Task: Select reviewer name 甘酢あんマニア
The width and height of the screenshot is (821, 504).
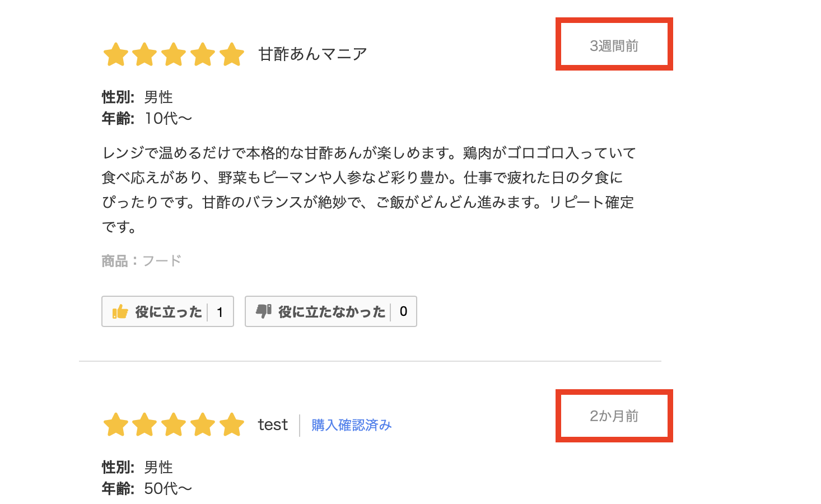Action: (312, 54)
